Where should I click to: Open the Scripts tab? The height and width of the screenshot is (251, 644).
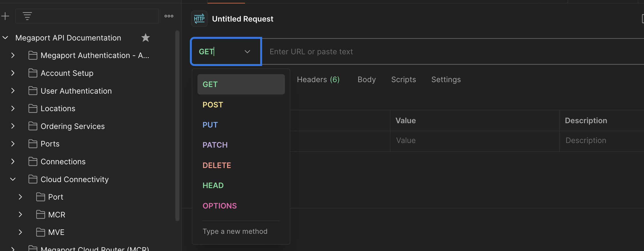tap(404, 80)
